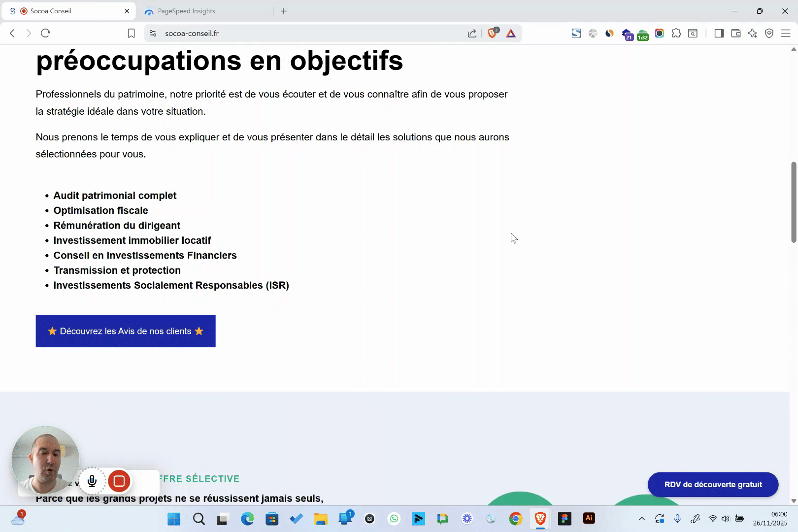Toggle the browser sidebar panel
798x532 pixels.
[719, 33]
